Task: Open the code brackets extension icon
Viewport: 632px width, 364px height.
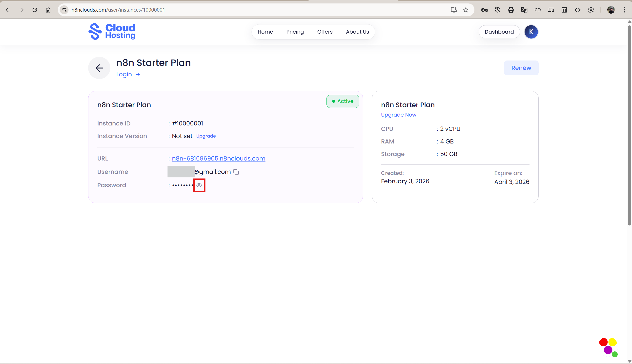Action: tap(577, 10)
